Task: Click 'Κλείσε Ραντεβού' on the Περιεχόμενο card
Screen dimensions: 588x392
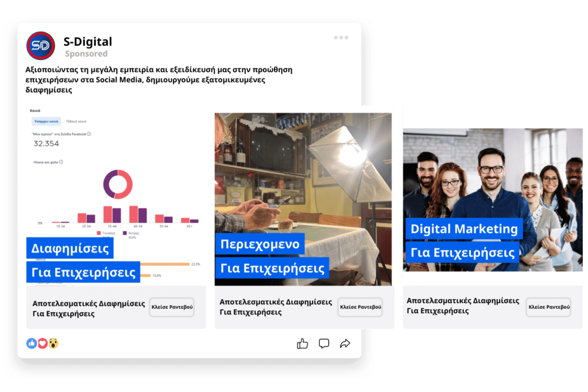Action: [360, 307]
